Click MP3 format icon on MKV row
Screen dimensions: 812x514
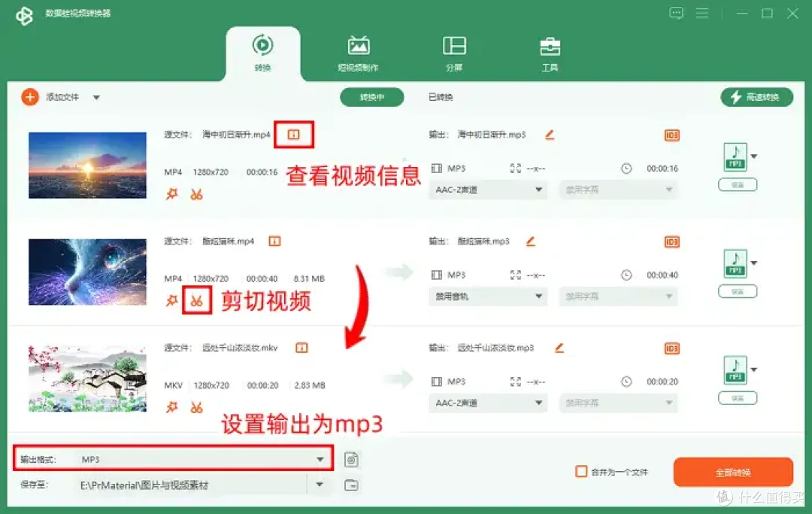click(735, 370)
